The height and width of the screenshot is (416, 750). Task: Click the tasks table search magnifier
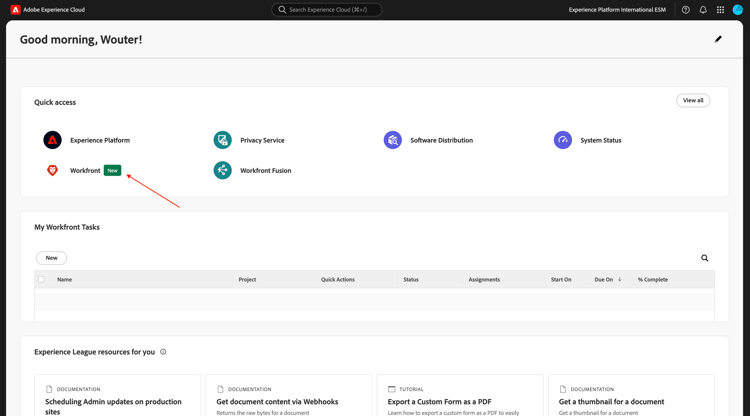pyautogui.click(x=705, y=258)
